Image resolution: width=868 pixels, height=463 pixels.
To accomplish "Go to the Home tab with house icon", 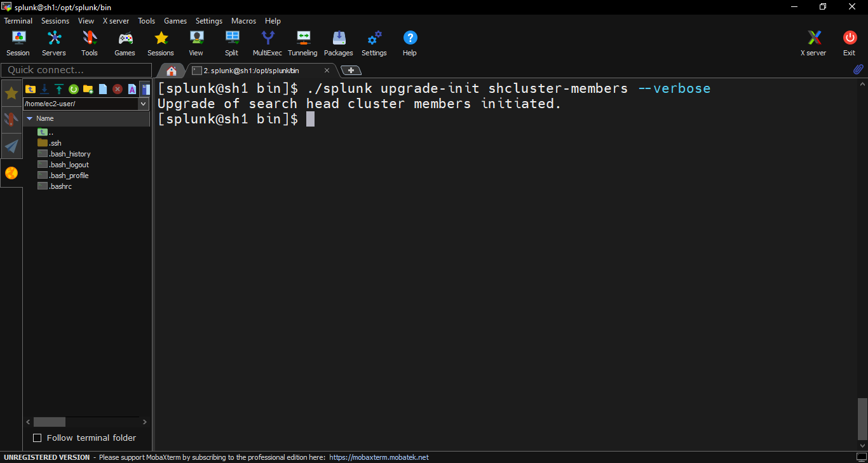I will 171,71.
